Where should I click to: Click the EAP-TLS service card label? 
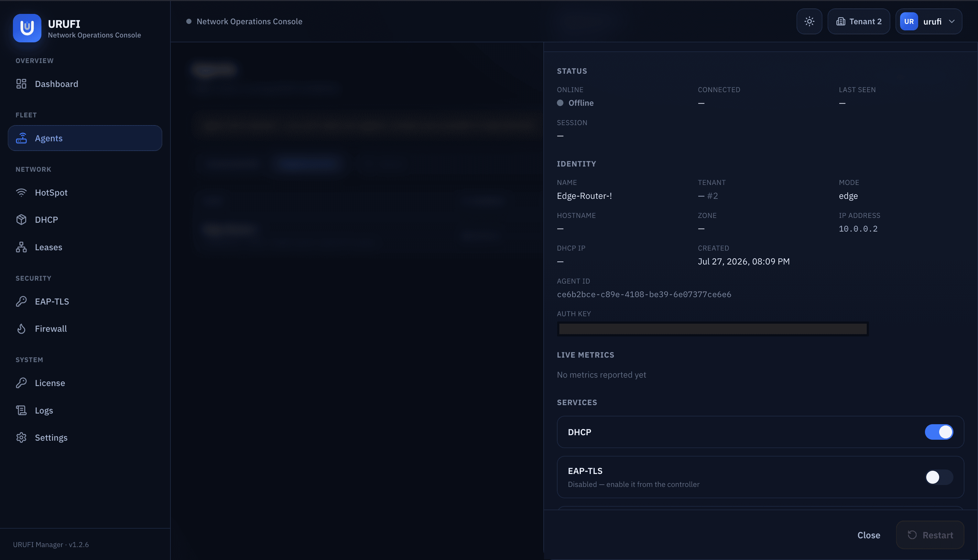(x=585, y=471)
